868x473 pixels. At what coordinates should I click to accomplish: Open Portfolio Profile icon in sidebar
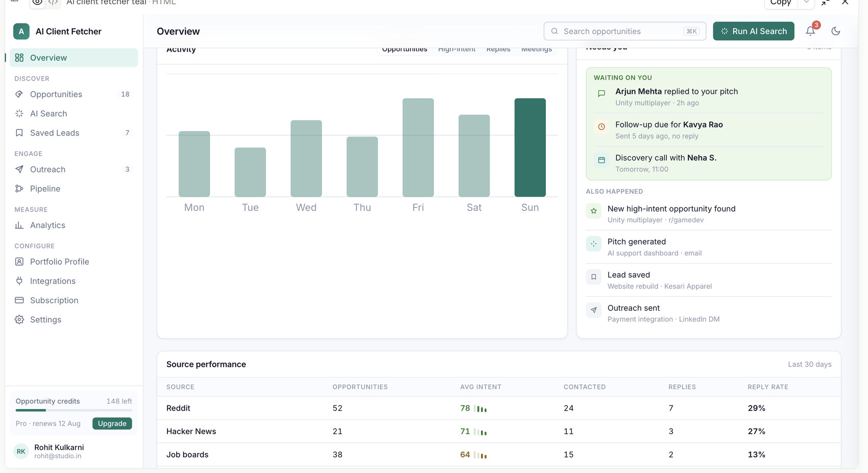[x=19, y=262]
